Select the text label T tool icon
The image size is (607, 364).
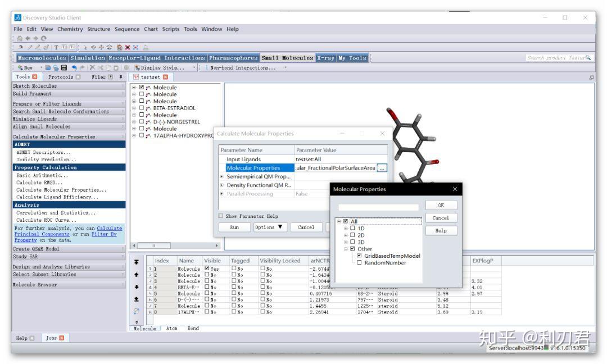click(56, 48)
